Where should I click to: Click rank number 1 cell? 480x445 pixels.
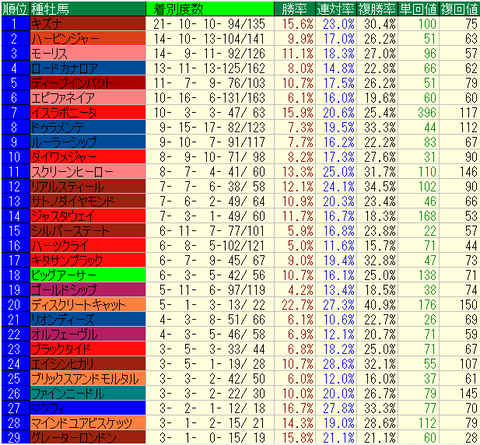[x=15, y=24]
